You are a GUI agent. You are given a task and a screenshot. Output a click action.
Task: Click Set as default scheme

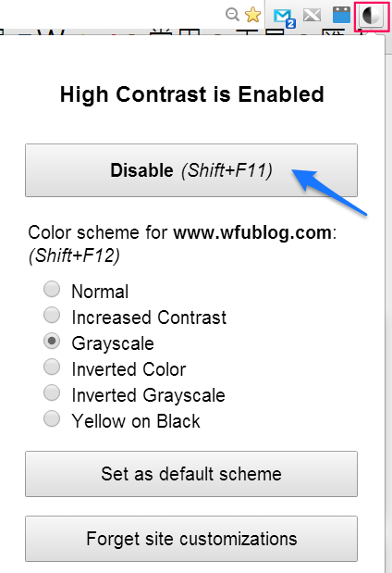point(191,474)
